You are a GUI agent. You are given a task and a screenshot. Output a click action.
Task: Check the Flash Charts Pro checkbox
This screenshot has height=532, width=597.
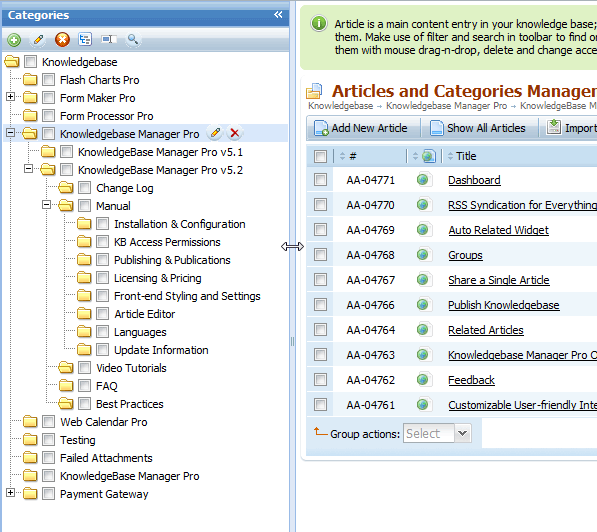[x=48, y=80]
